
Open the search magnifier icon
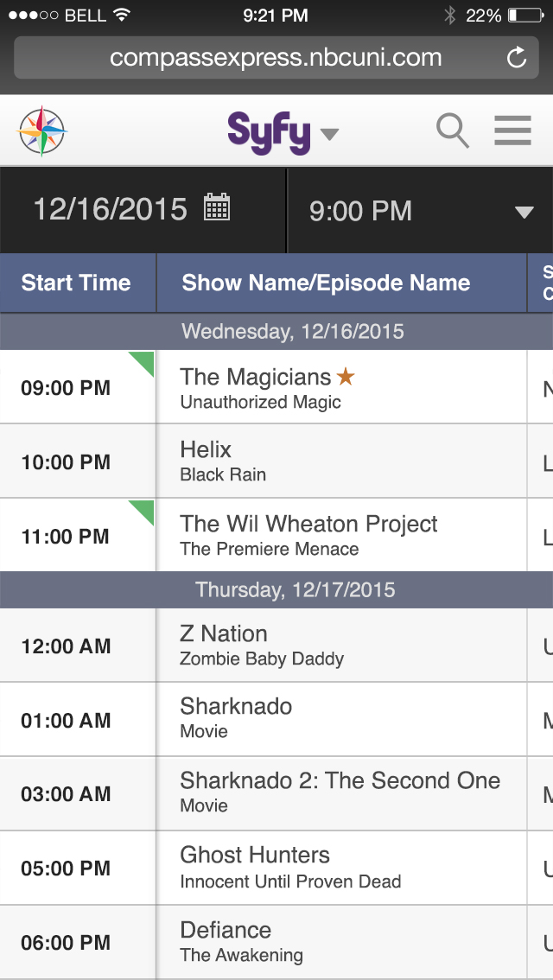pyautogui.click(x=452, y=131)
